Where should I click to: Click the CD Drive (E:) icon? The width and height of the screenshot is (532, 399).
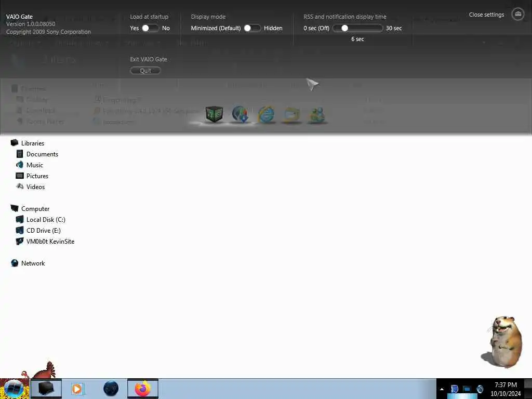[x=20, y=230]
